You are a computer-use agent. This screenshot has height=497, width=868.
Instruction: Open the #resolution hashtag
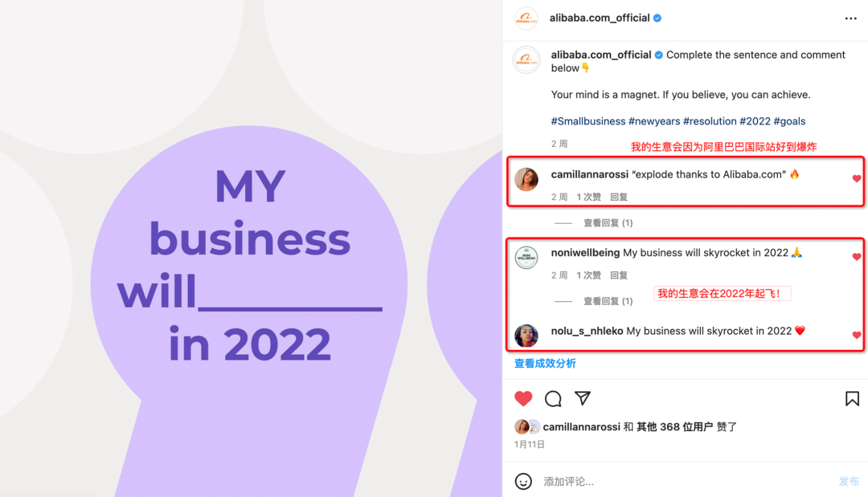pyautogui.click(x=710, y=121)
